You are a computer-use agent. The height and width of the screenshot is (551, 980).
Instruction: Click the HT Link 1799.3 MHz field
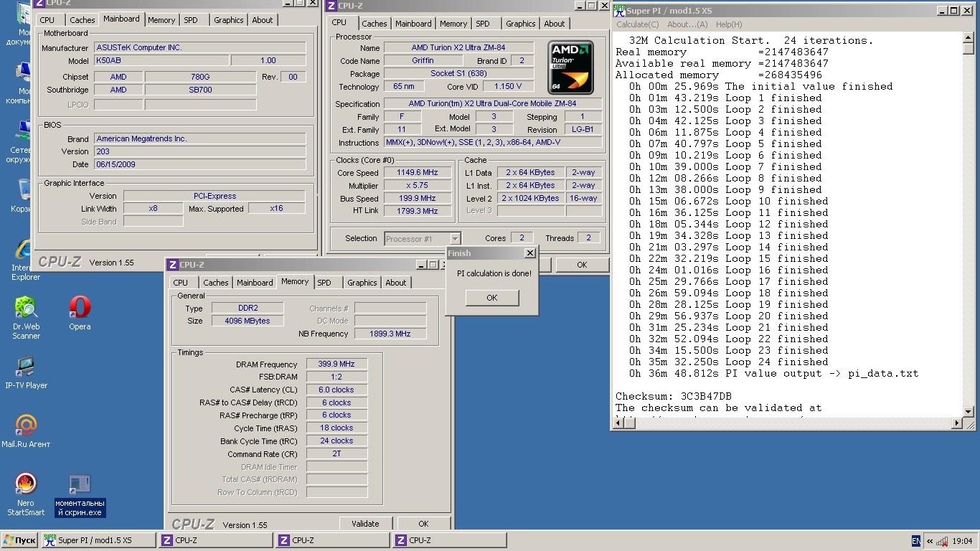click(417, 211)
